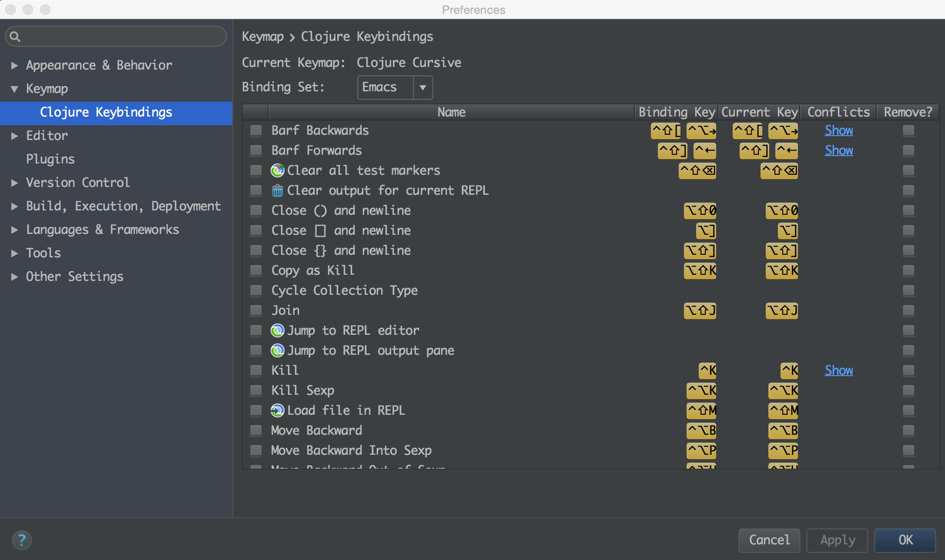Screen dimensions: 945x560
Task: Open the Plugins settings page
Action: tap(50, 159)
